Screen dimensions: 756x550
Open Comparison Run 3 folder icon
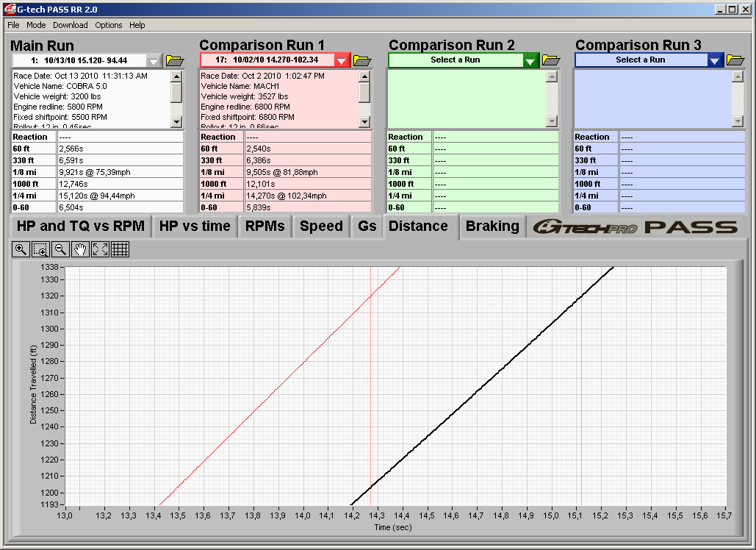[735, 60]
